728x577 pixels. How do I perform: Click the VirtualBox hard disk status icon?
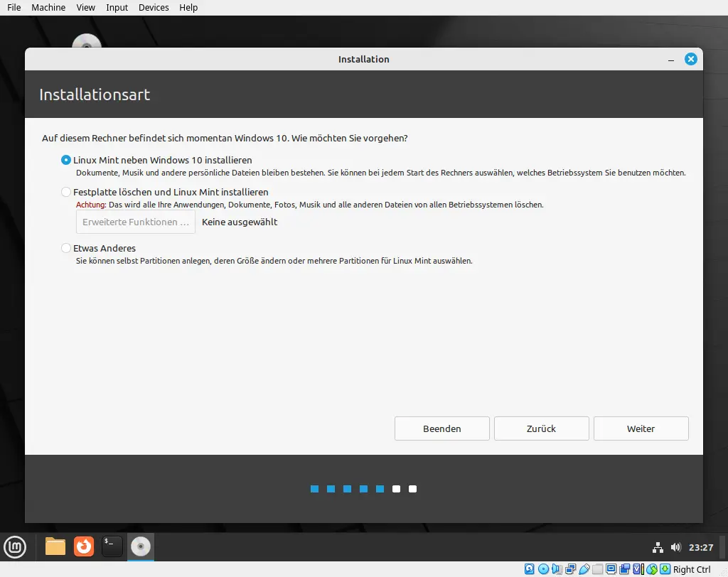coord(529,569)
